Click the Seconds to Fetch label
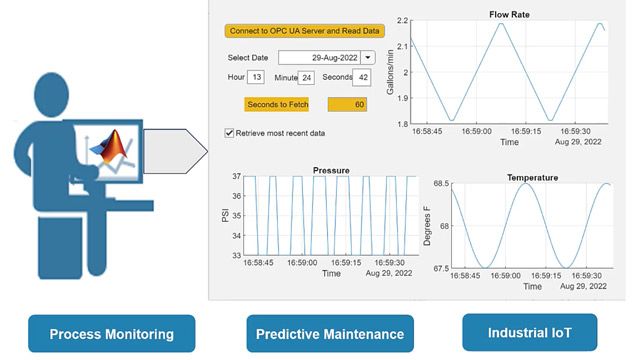 pyautogui.click(x=277, y=104)
